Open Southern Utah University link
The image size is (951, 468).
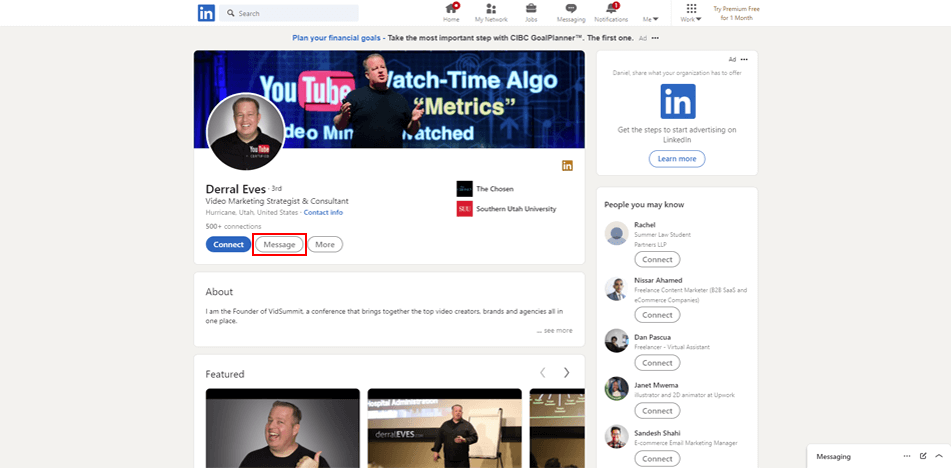click(x=516, y=209)
